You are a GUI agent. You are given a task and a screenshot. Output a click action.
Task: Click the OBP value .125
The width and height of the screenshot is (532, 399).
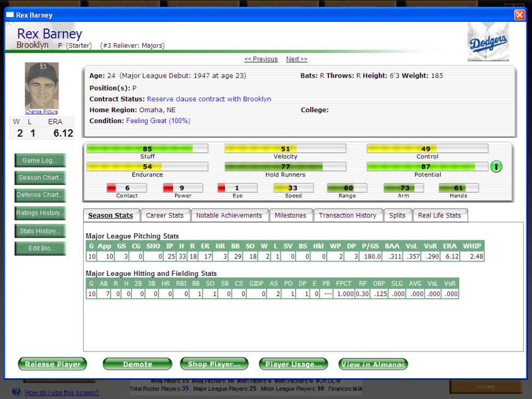click(x=380, y=294)
